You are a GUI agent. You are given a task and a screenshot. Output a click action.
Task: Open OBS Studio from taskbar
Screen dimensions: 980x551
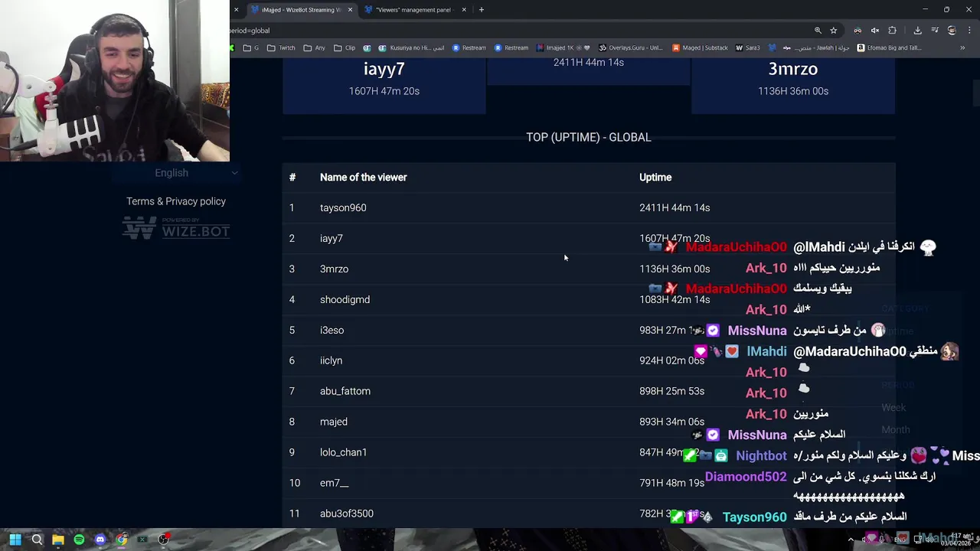pyautogui.click(x=163, y=540)
